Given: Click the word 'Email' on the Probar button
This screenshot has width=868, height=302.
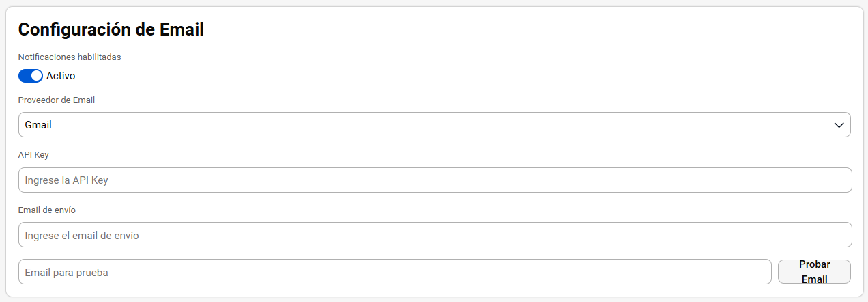Looking at the screenshot, I should pos(815,279).
